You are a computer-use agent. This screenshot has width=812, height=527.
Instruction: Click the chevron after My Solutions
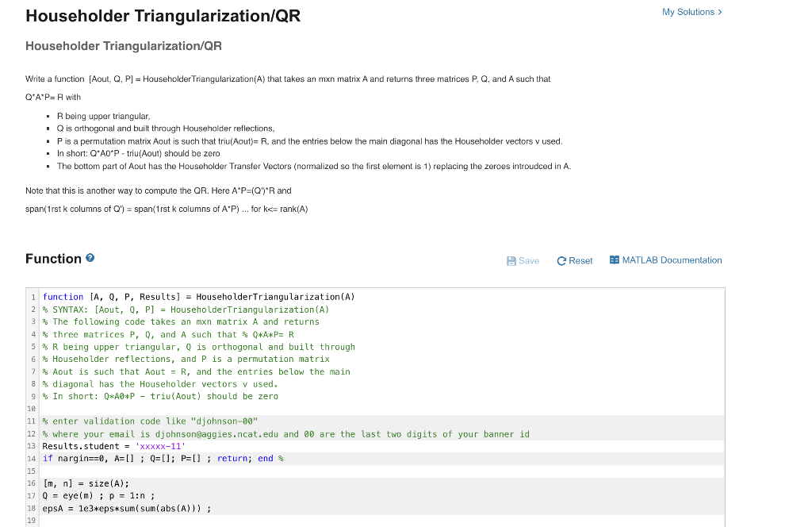720,12
